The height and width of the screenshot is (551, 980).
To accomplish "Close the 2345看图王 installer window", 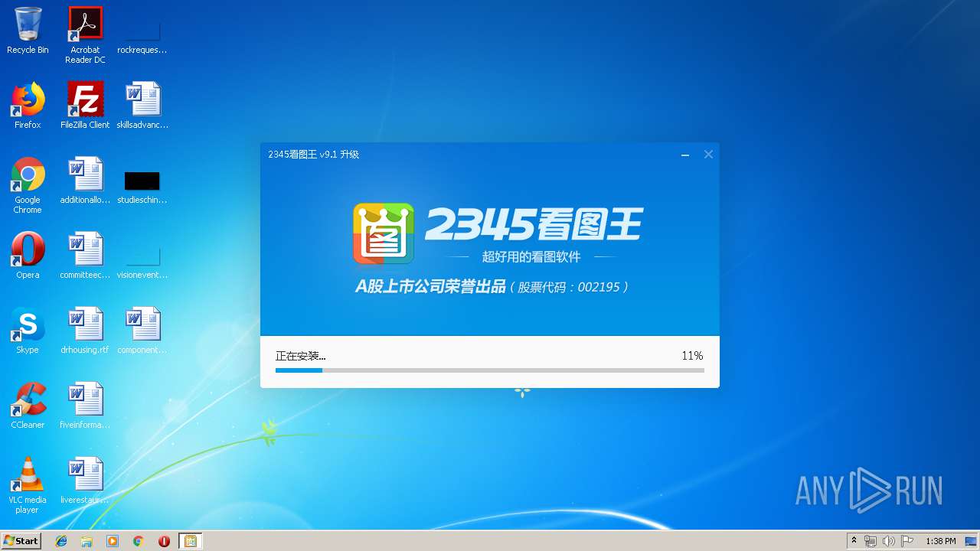I will [708, 155].
